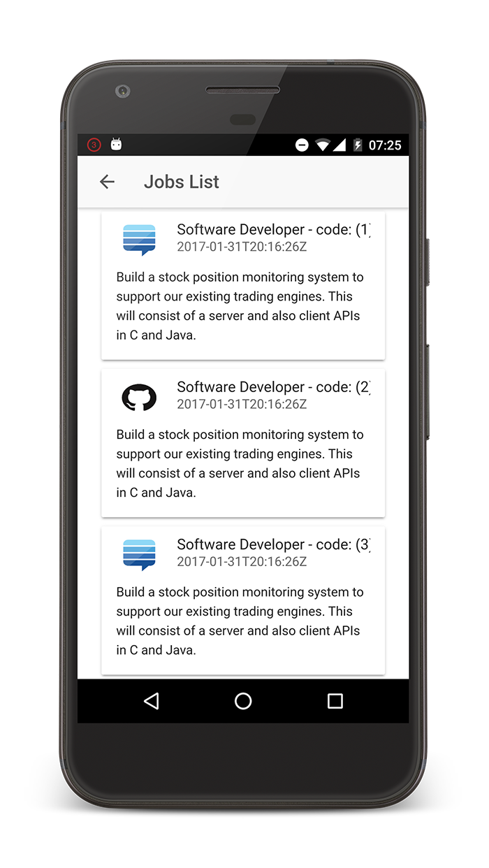Image resolution: width=489 pixels, height=868 pixels.
Task: Tap the timestamp under job code (3)
Action: pyautogui.click(x=242, y=561)
